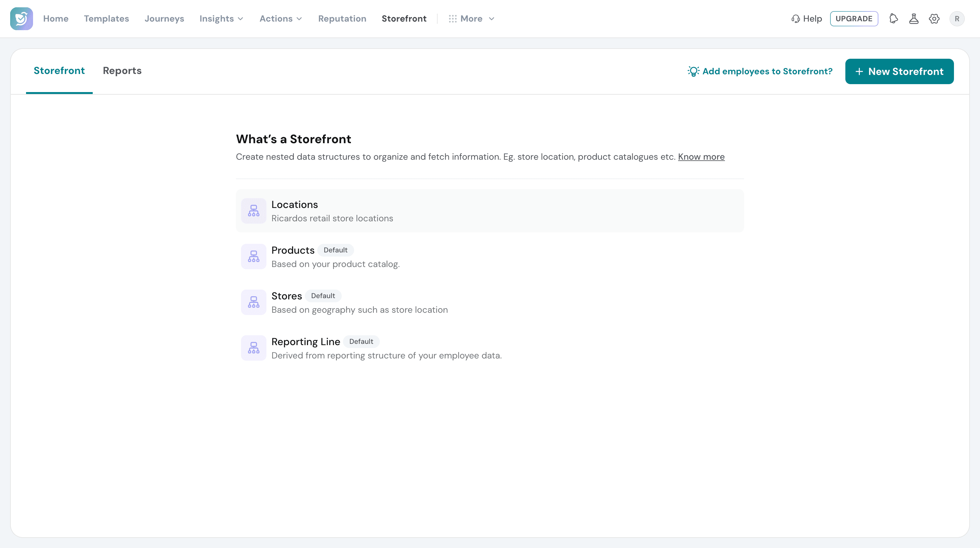The image size is (980, 548).
Task: Create a New Storefront
Action: pos(899,71)
